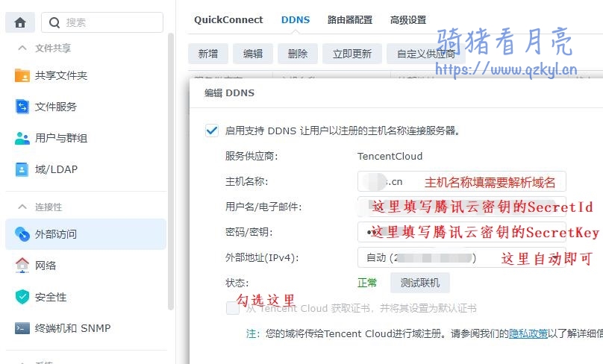Open 外部地址(IPv4) dropdown
The height and width of the screenshot is (364, 603).
pyautogui.click(x=461, y=257)
